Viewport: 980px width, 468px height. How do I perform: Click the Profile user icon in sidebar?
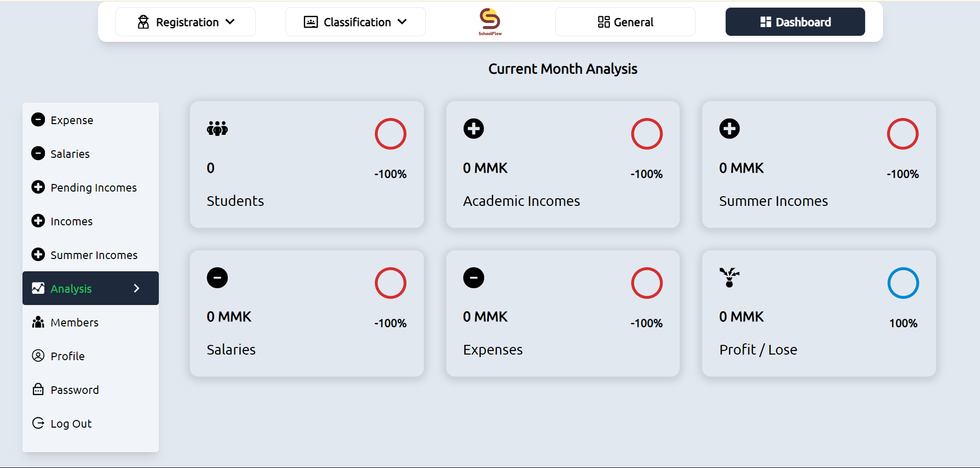[x=38, y=356]
